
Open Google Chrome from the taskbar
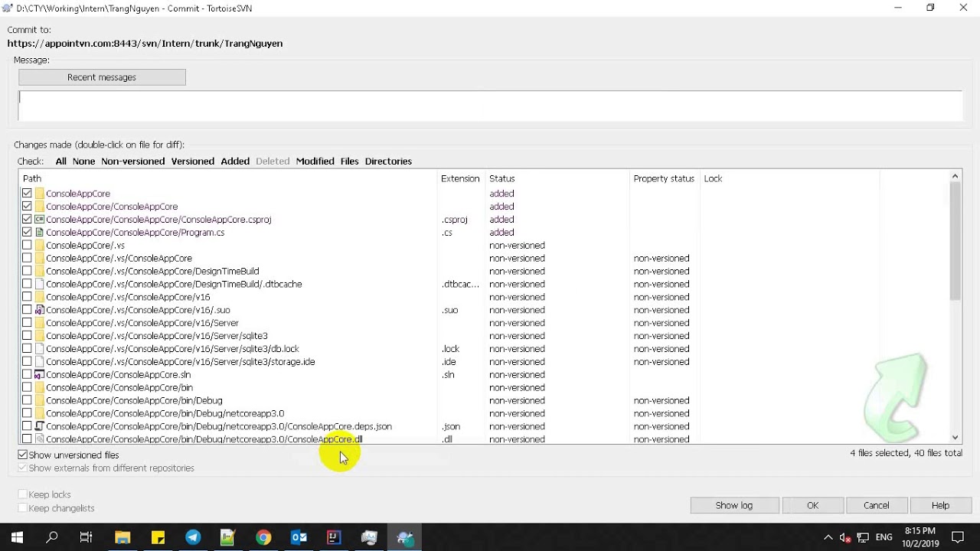pos(263,537)
